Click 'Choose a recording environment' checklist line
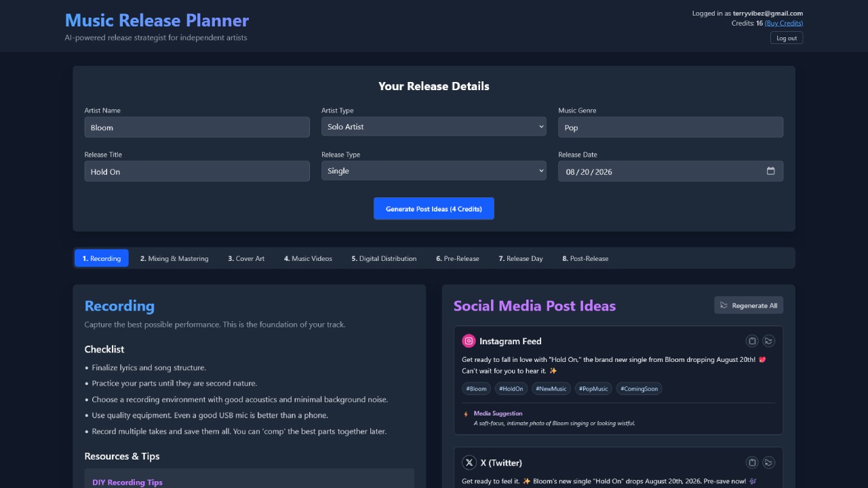 point(239,399)
